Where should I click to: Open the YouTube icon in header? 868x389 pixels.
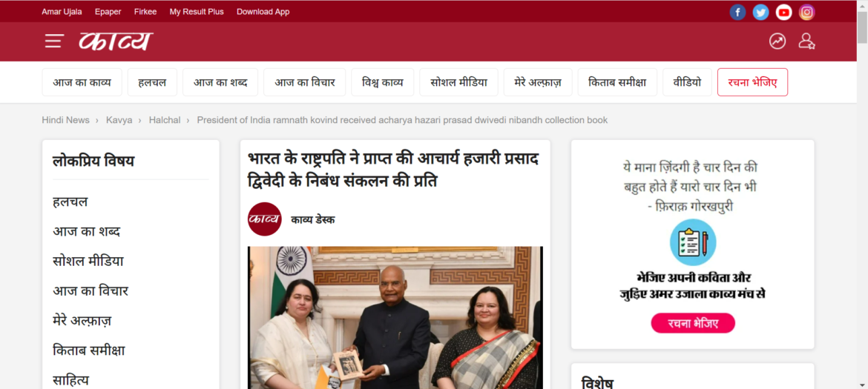[784, 12]
